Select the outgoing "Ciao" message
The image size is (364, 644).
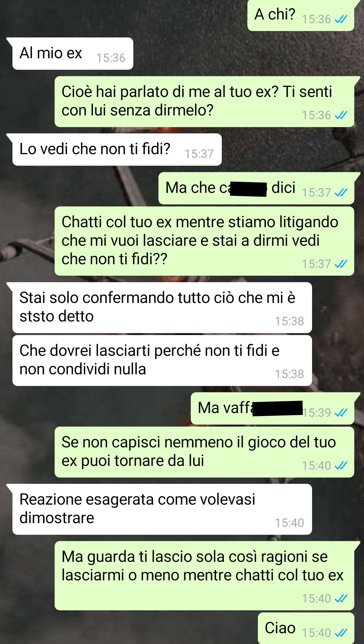306,628
